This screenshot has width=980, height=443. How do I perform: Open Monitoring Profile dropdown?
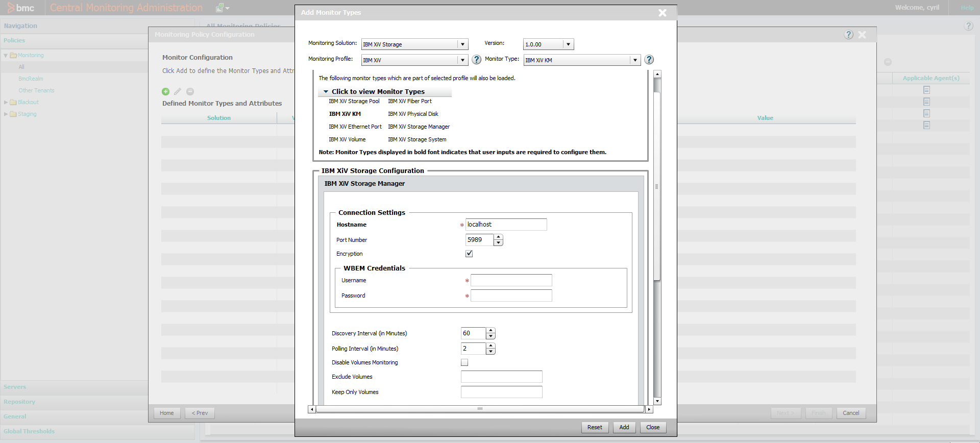tap(462, 60)
